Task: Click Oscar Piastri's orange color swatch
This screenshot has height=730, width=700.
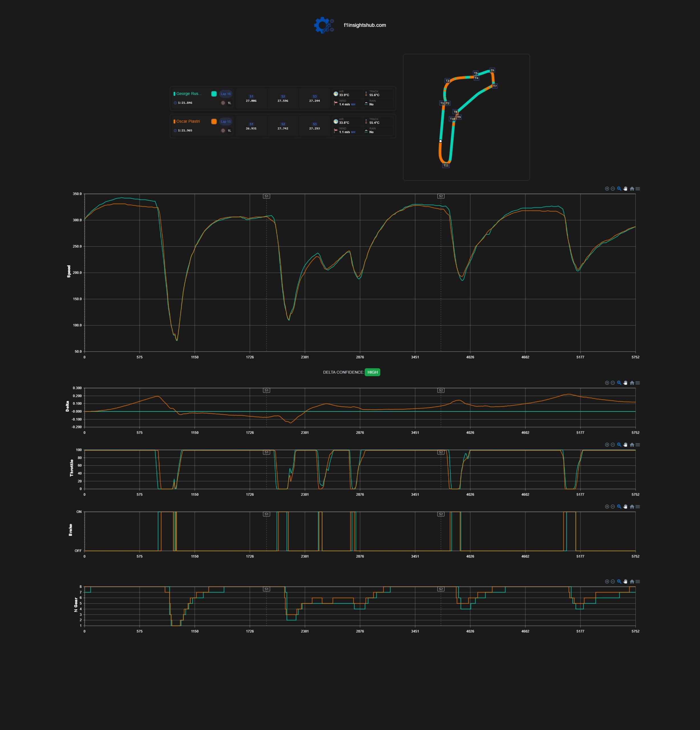Action: [x=214, y=121]
